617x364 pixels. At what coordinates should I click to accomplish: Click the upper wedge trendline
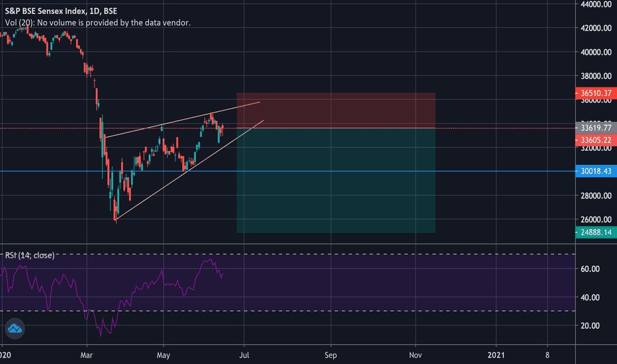coord(183,120)
